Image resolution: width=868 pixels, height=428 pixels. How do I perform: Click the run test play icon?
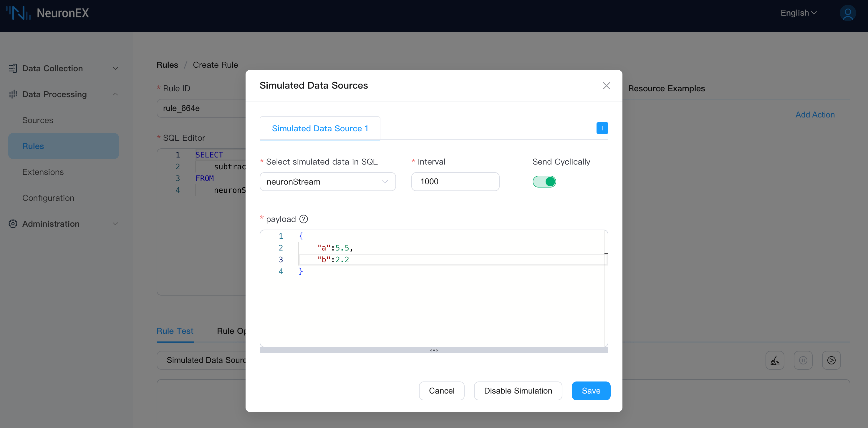(831, 360)
